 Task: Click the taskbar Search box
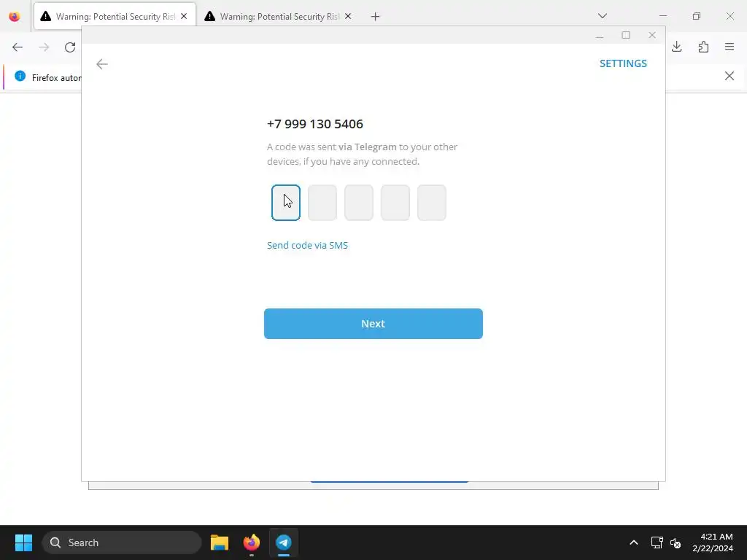(122, 542)
